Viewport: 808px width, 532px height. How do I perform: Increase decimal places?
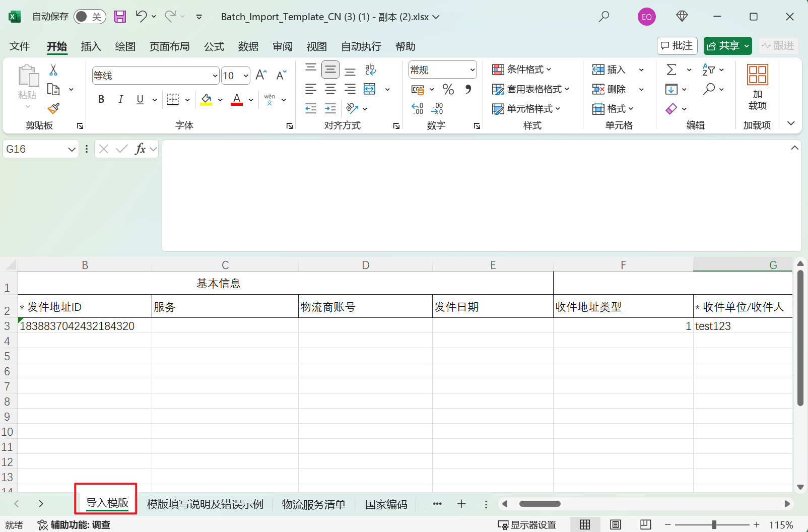418,108
